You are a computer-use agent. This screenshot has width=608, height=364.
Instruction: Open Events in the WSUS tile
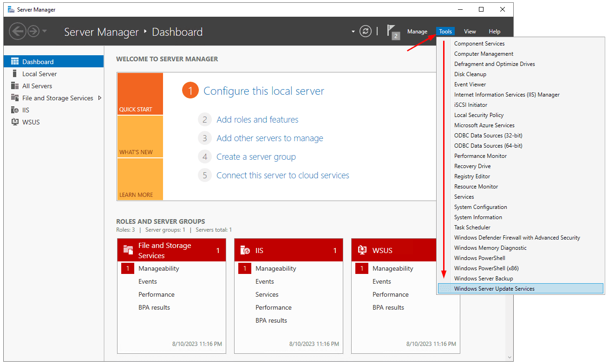click(382, 281)
